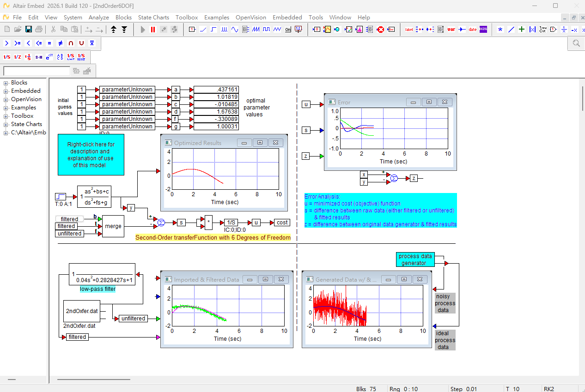Click the block search input field
Screen dimensions: 585x392
[37, 71]
